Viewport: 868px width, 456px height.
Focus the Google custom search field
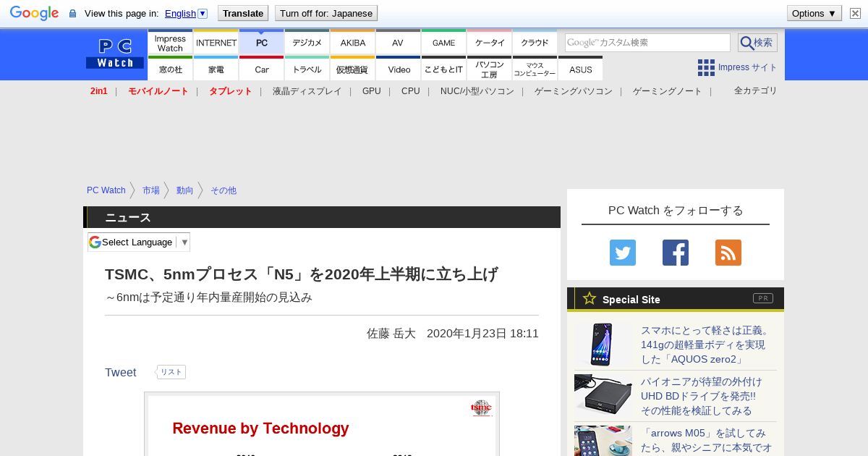coord(647,42)
